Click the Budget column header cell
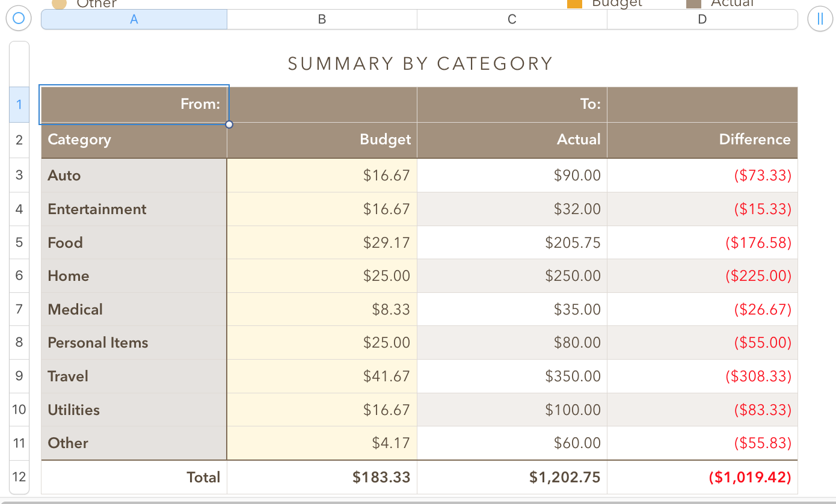Screen dimensions: 836x504 pos(322,140)
